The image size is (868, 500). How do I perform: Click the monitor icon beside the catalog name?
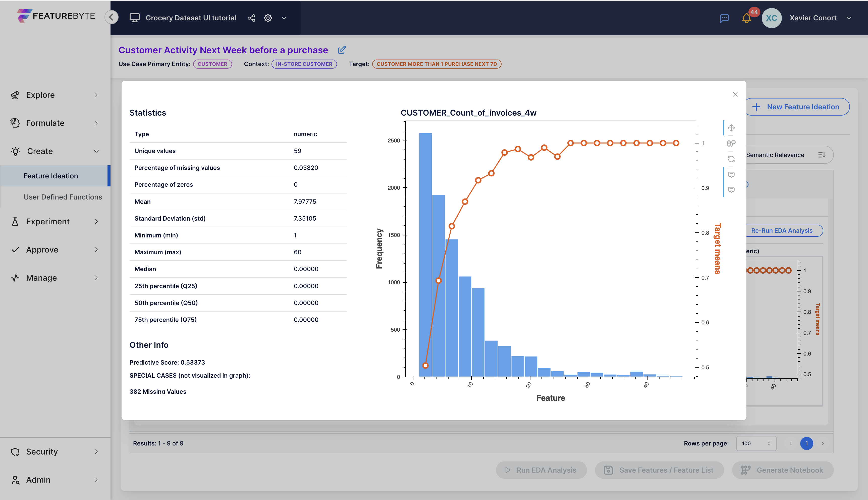pyautogui.click(x=135, y=18)
